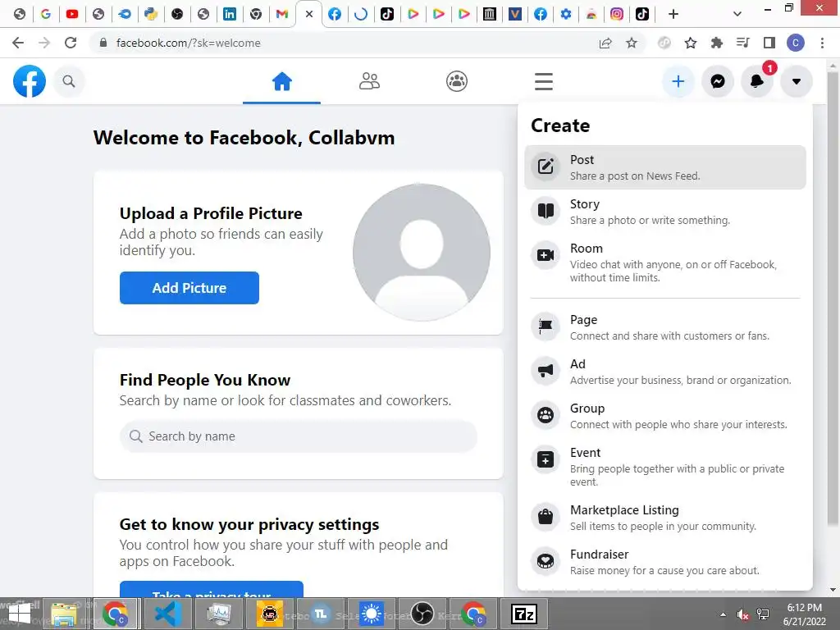This screenshot has height=630, width=840.
Task: Click the Fundraiser heart icon
Action: coord(546,561)
